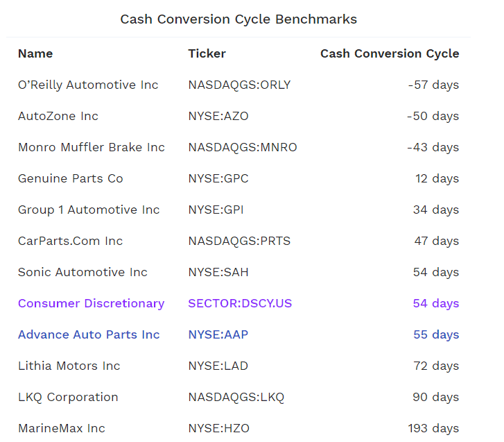Image resolution: width=504 pixels, height=442 pixels.
Task: Select the Group 1 Automotive Inc row
Action: [x=238, y=210]
